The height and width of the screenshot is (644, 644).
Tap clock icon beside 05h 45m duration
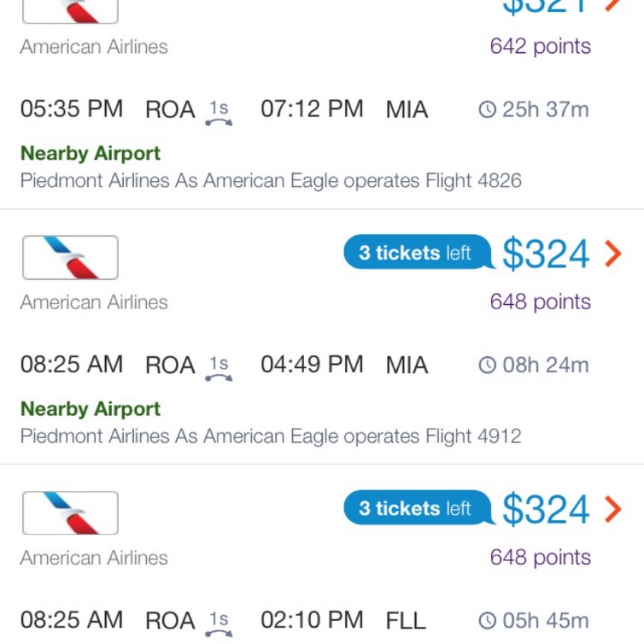coord(487,620)
